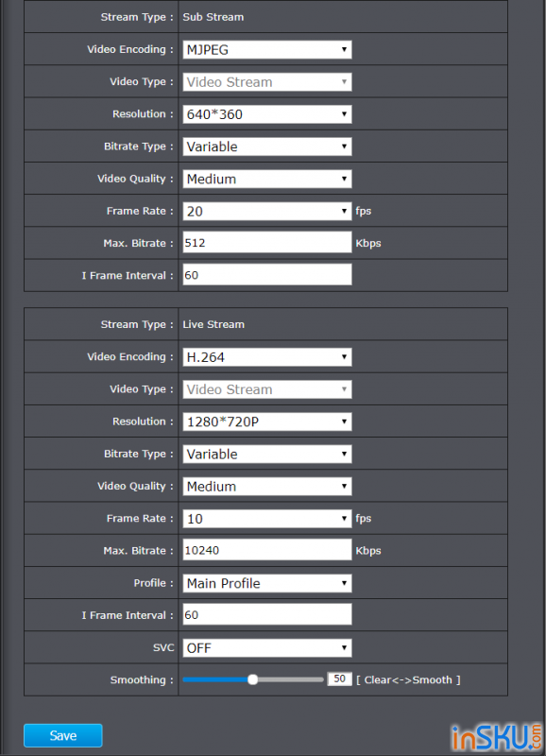Click Sub Stream Max. Bitrate field 512
This screenshot has width=546, height=756.
[267, 243]
